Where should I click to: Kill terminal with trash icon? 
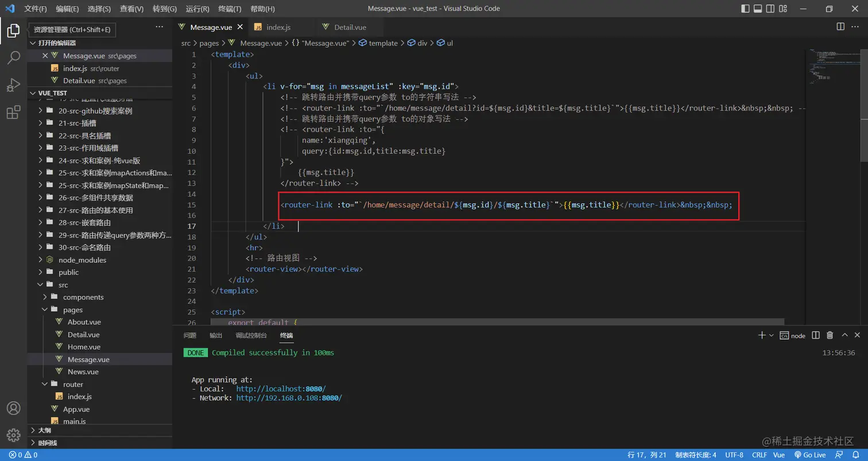[x=830, y=335]
